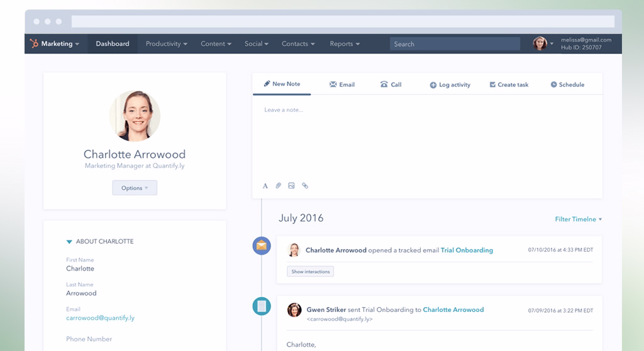Click the 'Phone Number' field label
This screenshot has height=351, width=644.
click(x=89, y=339)
